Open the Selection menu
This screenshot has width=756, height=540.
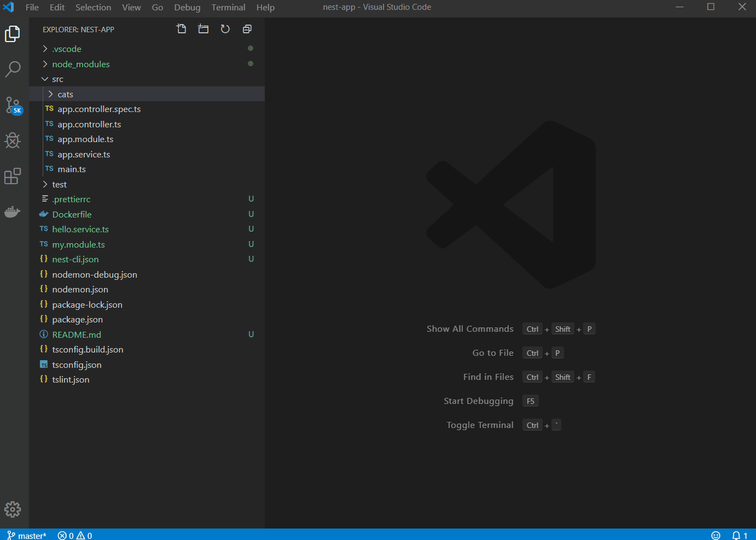pyautogui.click(x=93, y=7)
